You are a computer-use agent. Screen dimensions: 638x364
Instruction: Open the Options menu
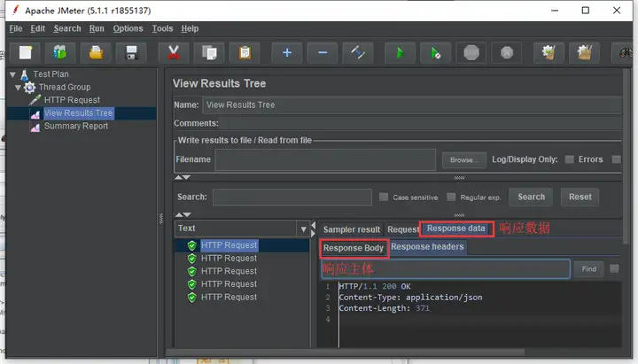tap(128, 28)
